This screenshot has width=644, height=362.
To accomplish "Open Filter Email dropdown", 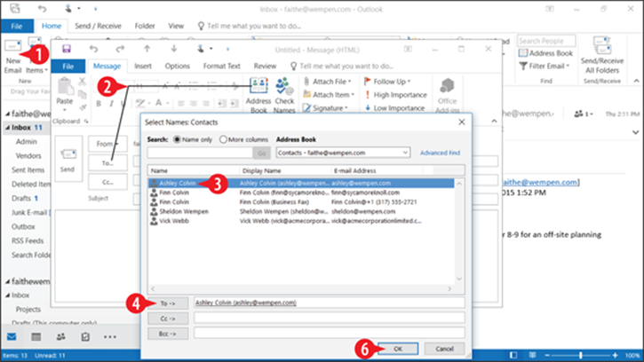I will pos(545,66).
